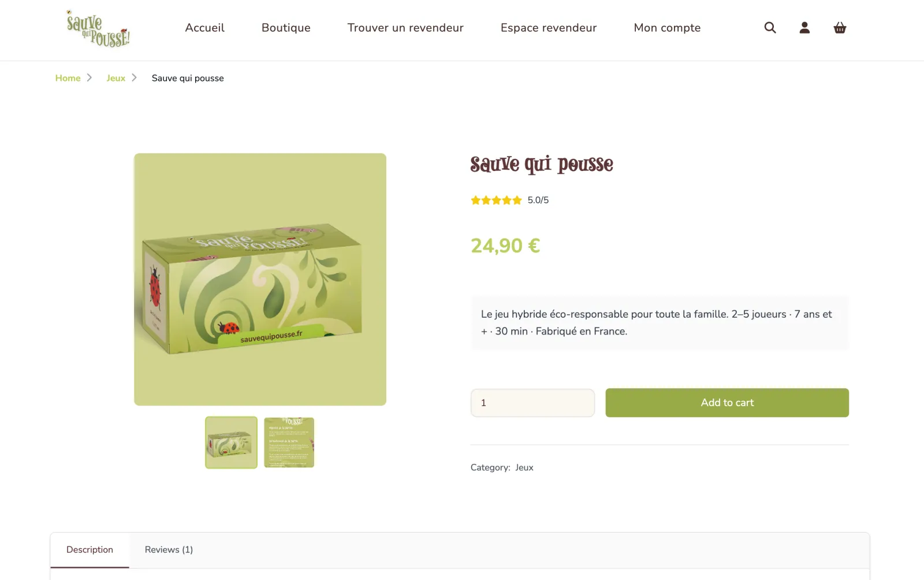Select the Description tab
This screenshot has height=580, width=924.
click(90, 550)
